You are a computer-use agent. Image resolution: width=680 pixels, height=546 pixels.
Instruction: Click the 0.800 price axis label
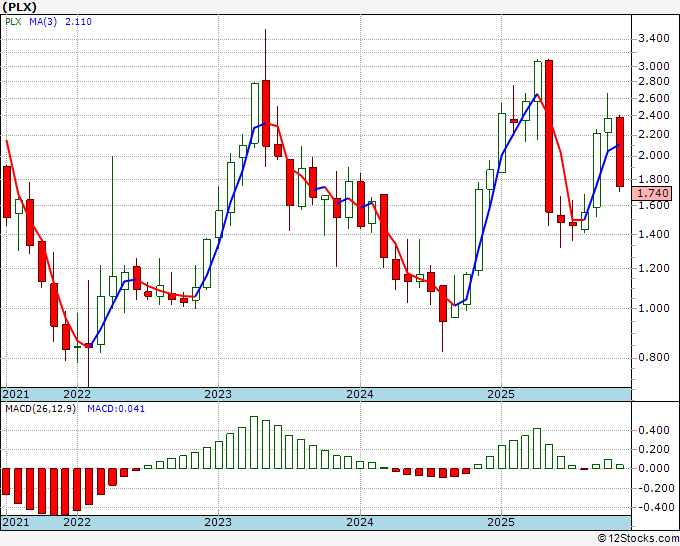point(654,357)
